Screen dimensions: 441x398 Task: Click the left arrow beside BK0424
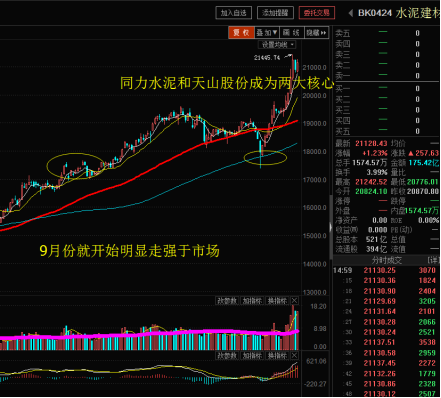[x=350, y=13]
